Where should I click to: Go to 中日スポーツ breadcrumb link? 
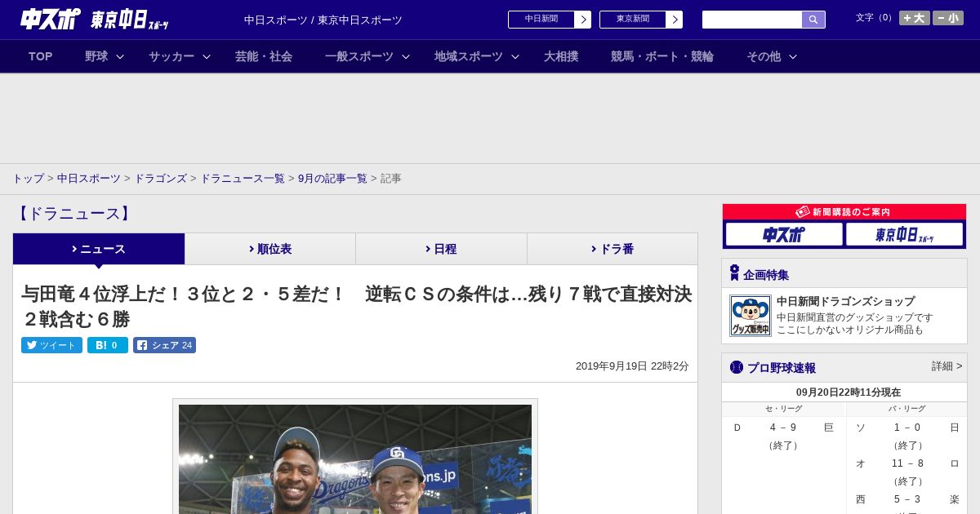pos(89,179)
